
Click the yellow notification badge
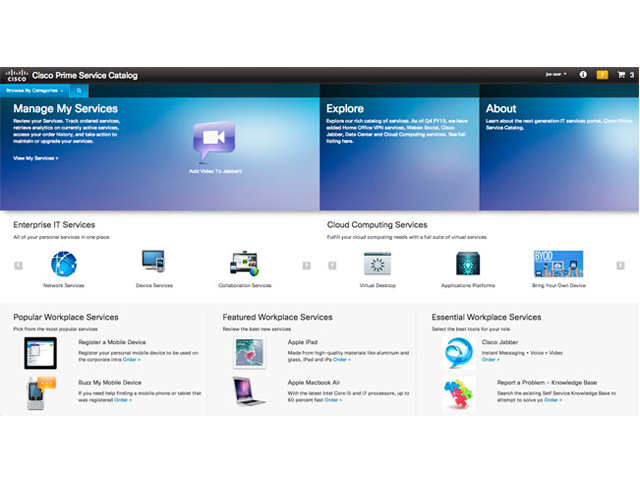[x=602, y=75]
